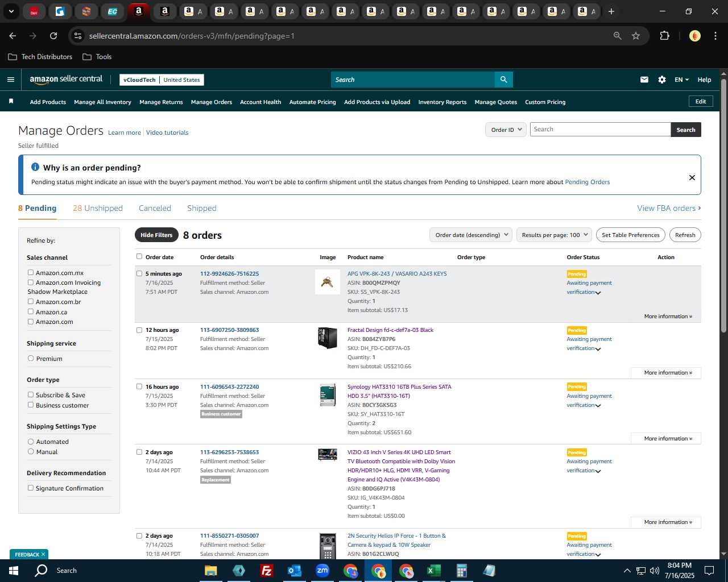Select the Premium shipping service radio
728x582 pixels.
31,358
